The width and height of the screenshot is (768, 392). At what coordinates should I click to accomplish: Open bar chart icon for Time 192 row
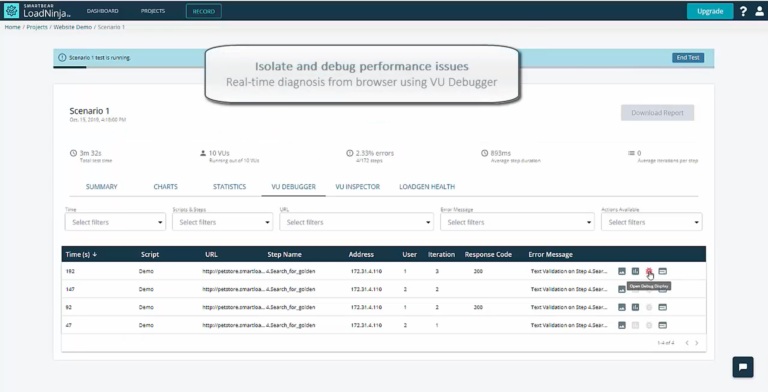[x=635, y=271]
